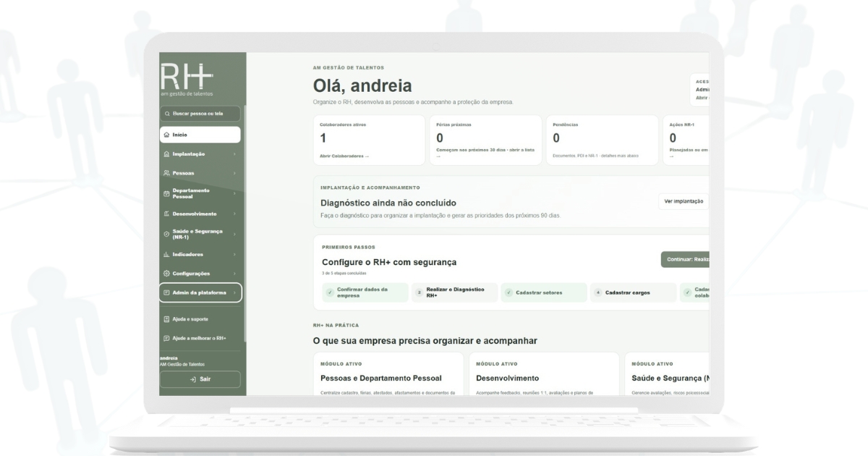Open Ajuda e suporte in the sidebar
Viewport: 868px width, 456px height.
click(200, 319)
